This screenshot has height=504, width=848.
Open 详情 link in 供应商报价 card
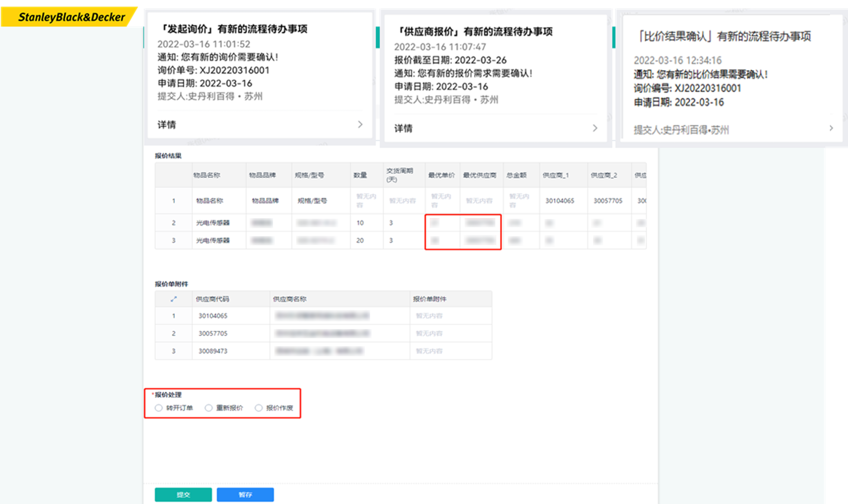tap(403, 128)
